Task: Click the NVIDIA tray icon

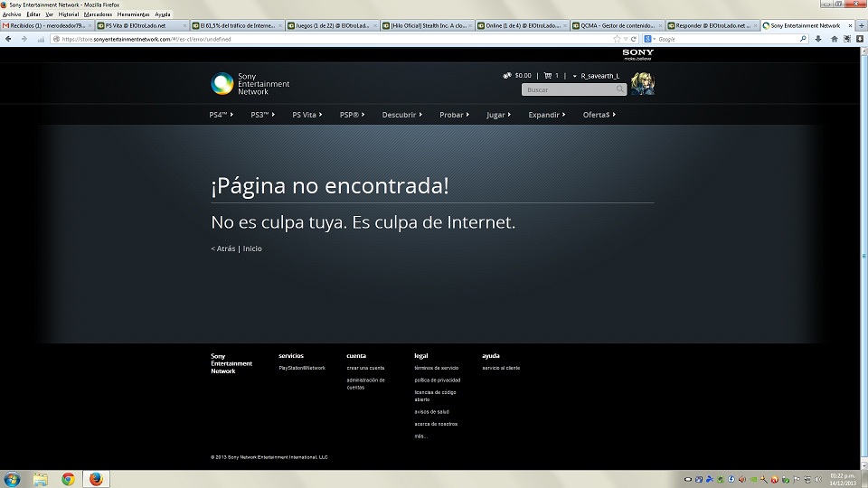Action: coord(753,479)
